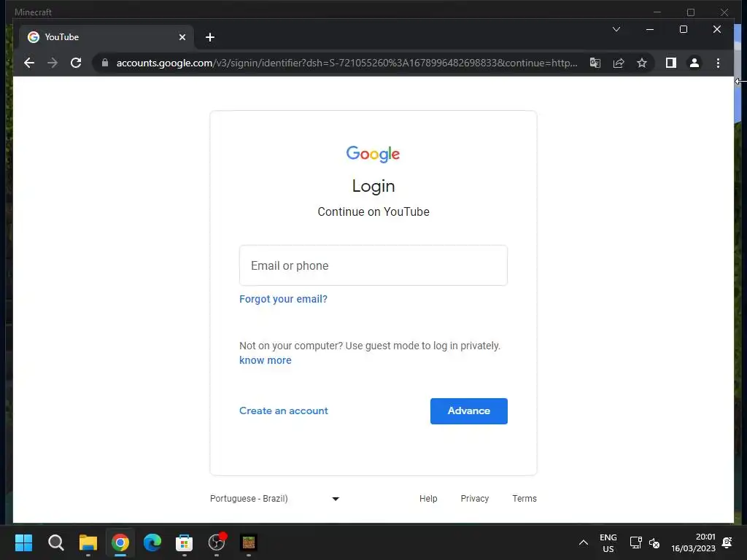Click 'Create an account'

click(x=284, y=411)
